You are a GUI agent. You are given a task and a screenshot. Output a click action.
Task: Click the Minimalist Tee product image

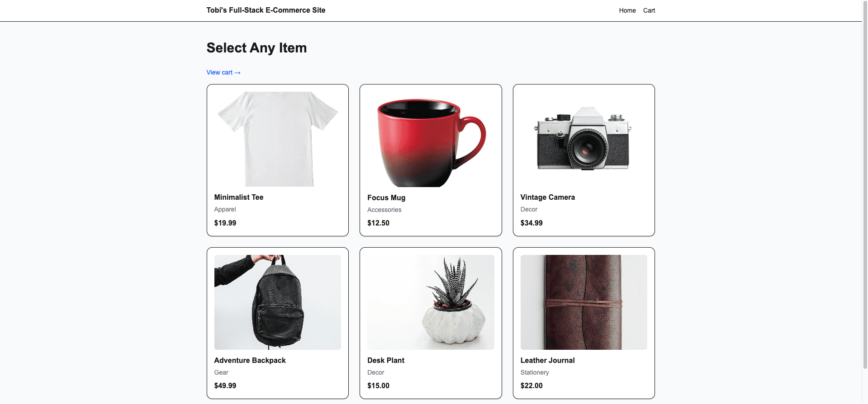point(277,138)
